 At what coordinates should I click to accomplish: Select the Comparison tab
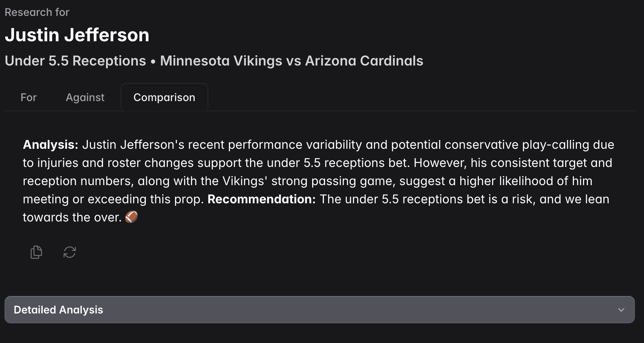[x=164, y=97]
